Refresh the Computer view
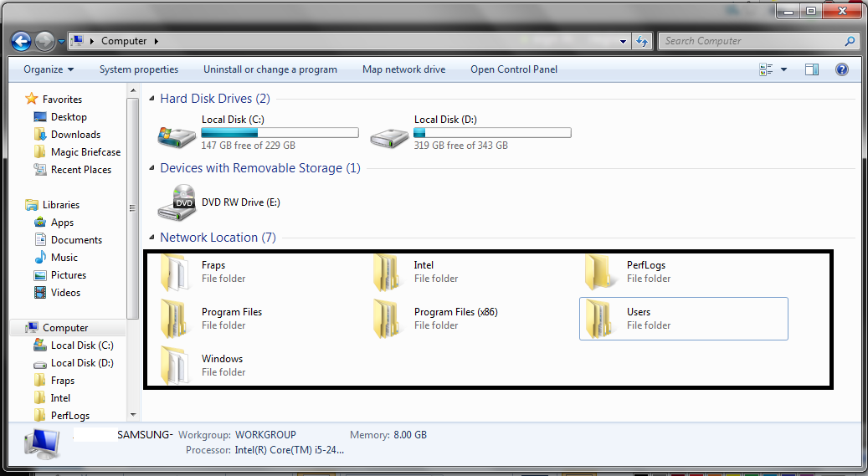 tap(642, 41)
